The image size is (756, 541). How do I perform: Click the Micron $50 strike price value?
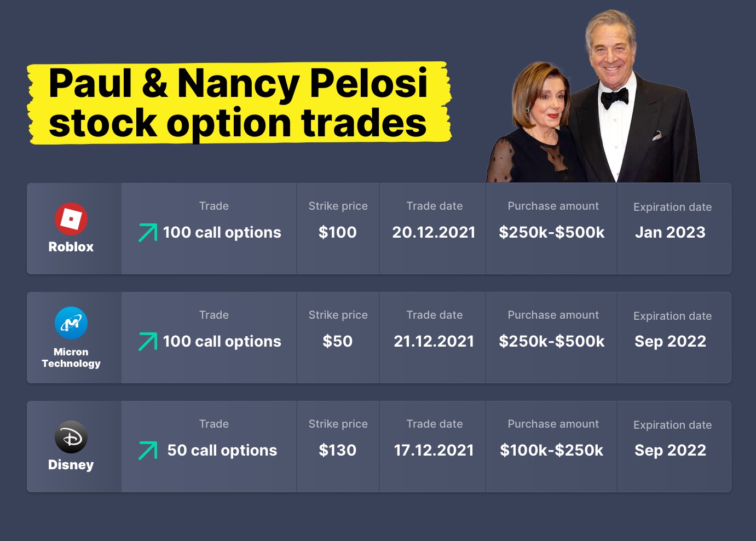[338, 341]
